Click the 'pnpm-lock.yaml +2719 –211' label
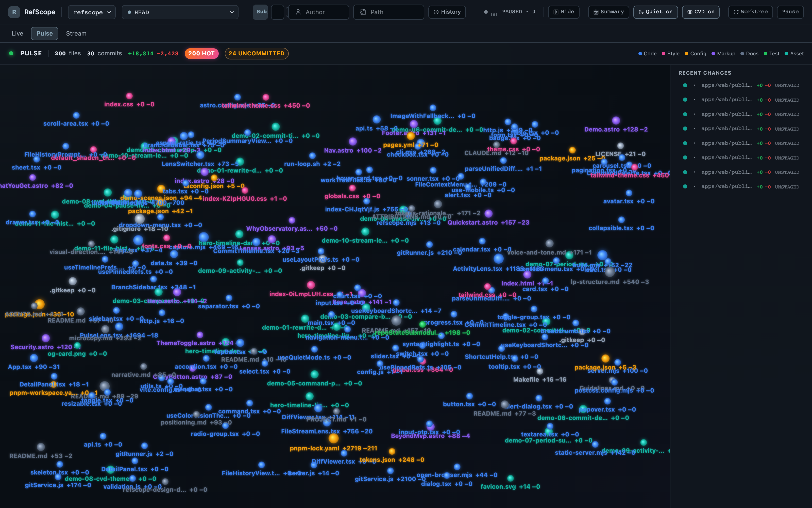Screen dimensions: 812x508 [333, 449]
